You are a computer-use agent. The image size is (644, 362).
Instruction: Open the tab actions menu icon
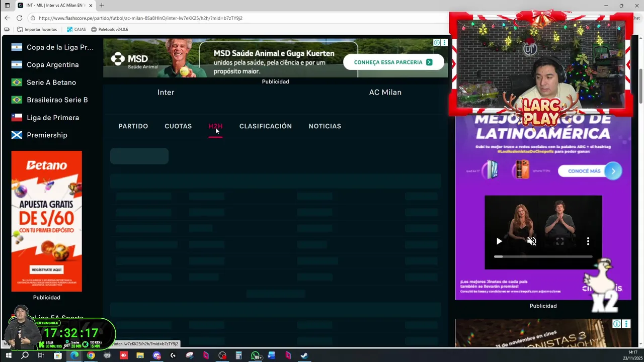7,6
